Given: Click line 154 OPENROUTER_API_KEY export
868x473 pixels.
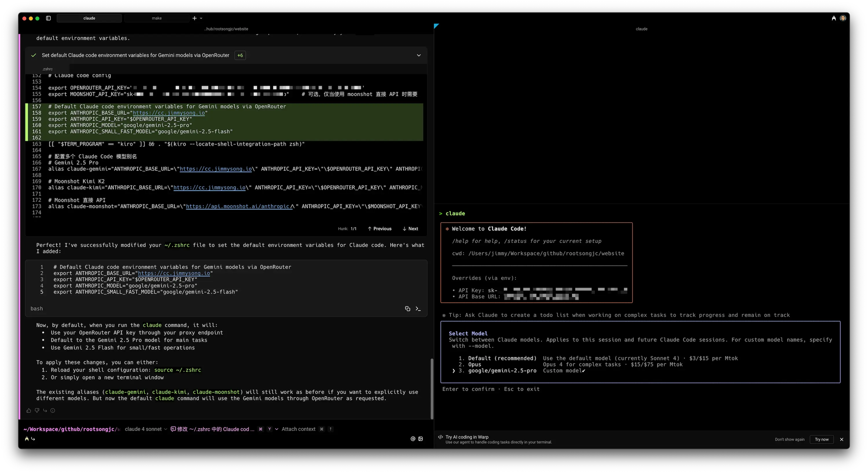Looking at the screenshot, I should [206, 88].
